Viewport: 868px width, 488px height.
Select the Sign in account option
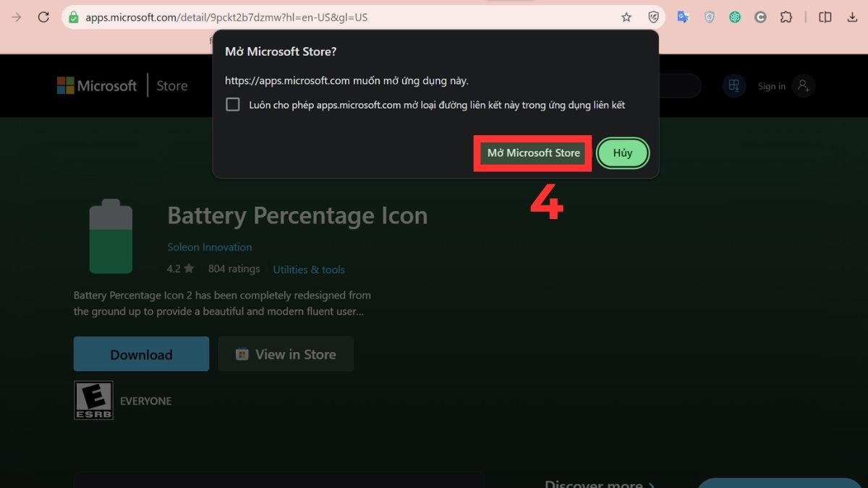pos(771,85)
